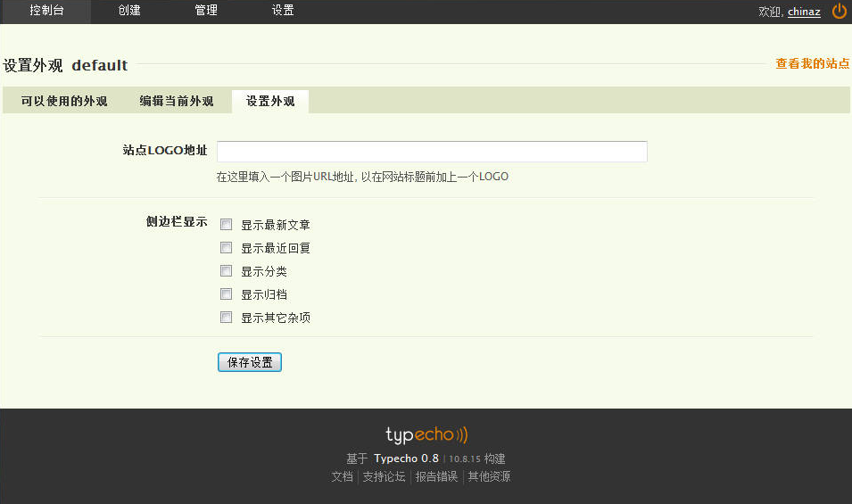Enable the 显示最新文章 checkbox
Viewport: 852px width, 504px height.
(x=226, y=224)
